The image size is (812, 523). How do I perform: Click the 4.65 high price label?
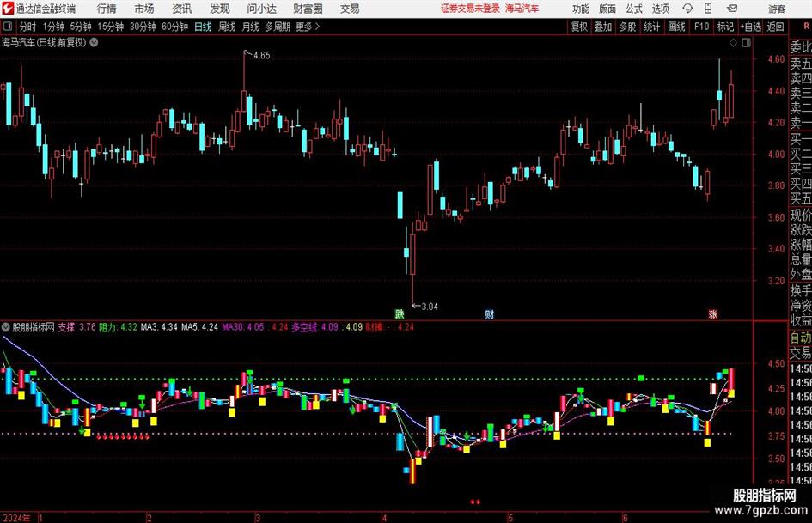point(261,55)
